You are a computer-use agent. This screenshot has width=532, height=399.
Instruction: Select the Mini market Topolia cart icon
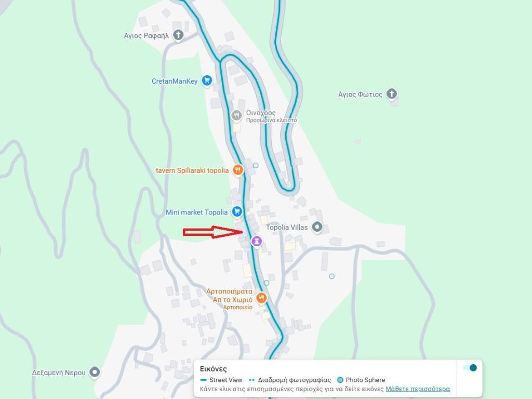click(237, 212)
